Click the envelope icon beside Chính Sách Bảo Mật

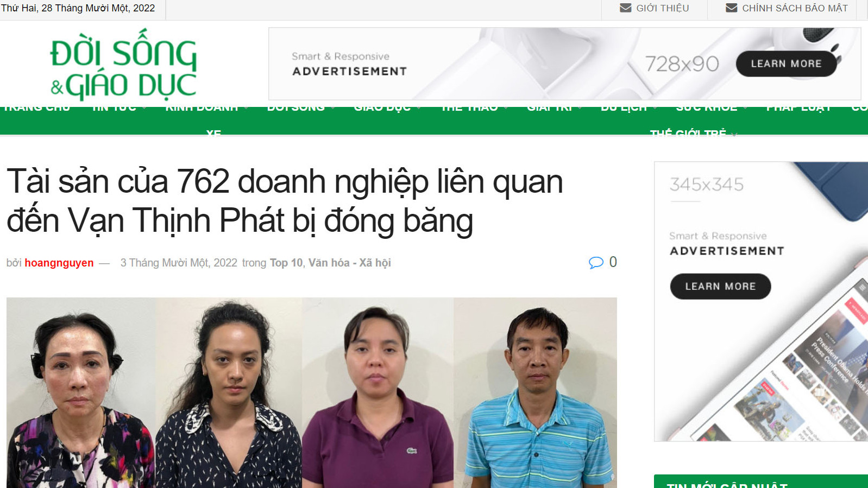click(732, 8)
